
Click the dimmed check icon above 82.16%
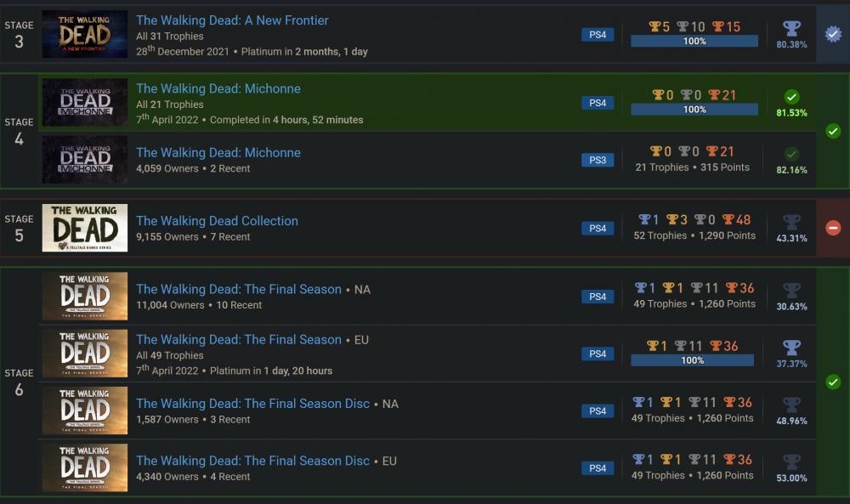[791, 154]
